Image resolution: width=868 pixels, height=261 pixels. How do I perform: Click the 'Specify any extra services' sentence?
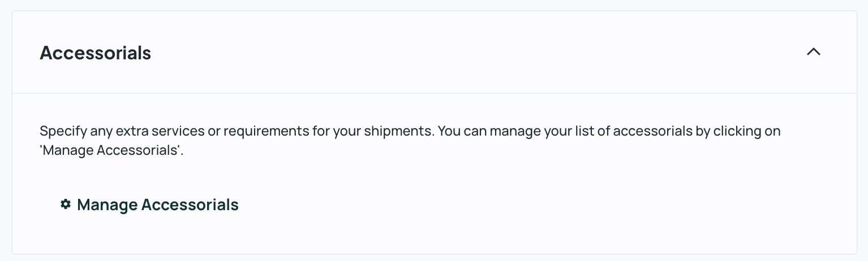238,132
